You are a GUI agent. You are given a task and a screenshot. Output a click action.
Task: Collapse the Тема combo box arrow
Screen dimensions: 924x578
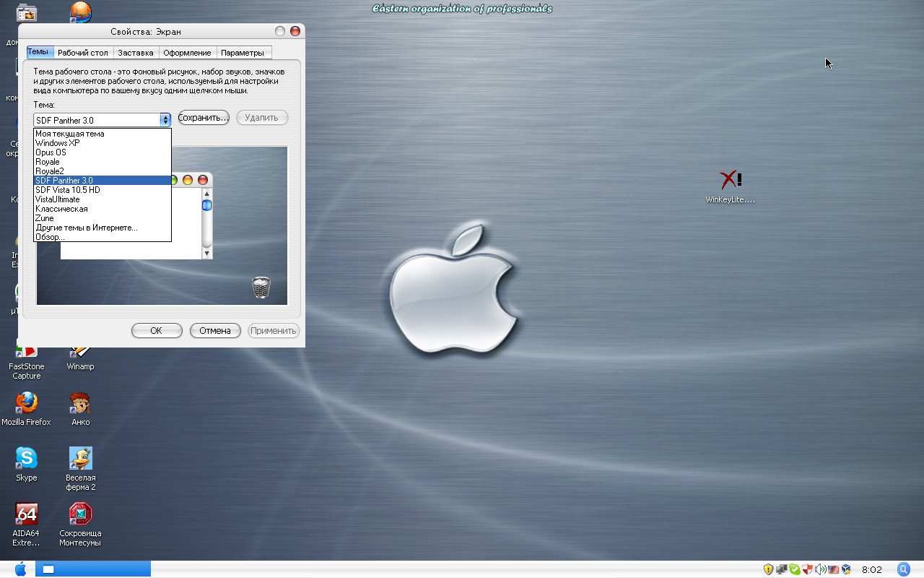point(165,120)
